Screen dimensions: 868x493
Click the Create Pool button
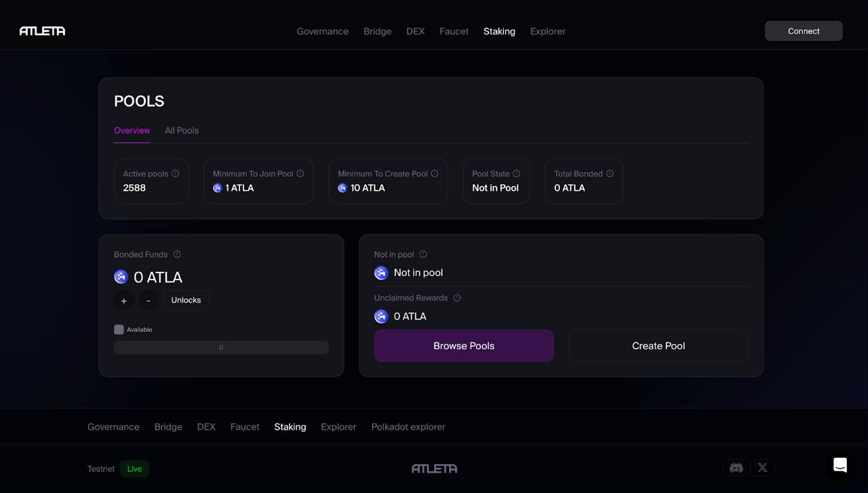pos(658,345)
